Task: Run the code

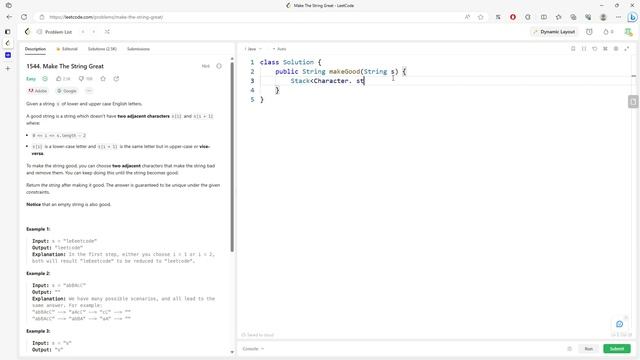Action: coord(589,349)
